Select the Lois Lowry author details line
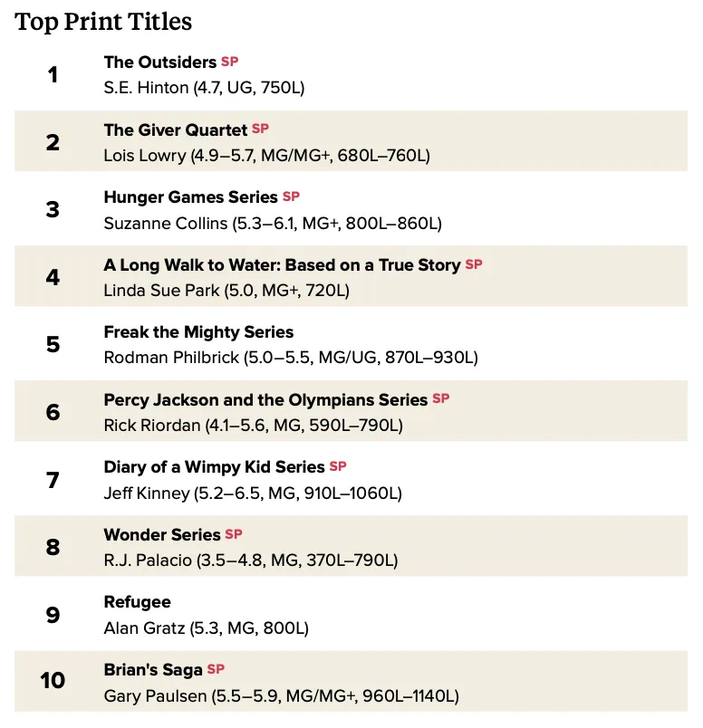This screenshot has width=703, height=728. pyautogui.click(x=266, y=156)
